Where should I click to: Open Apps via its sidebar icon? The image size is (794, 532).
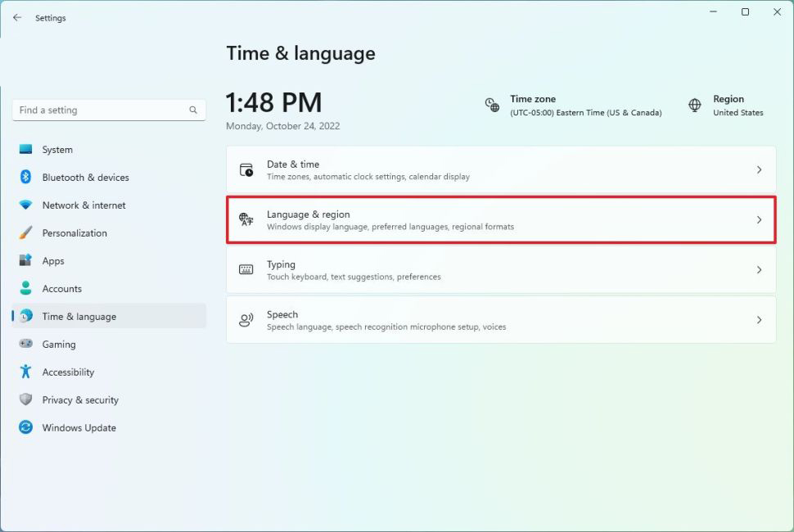point(26,261)
